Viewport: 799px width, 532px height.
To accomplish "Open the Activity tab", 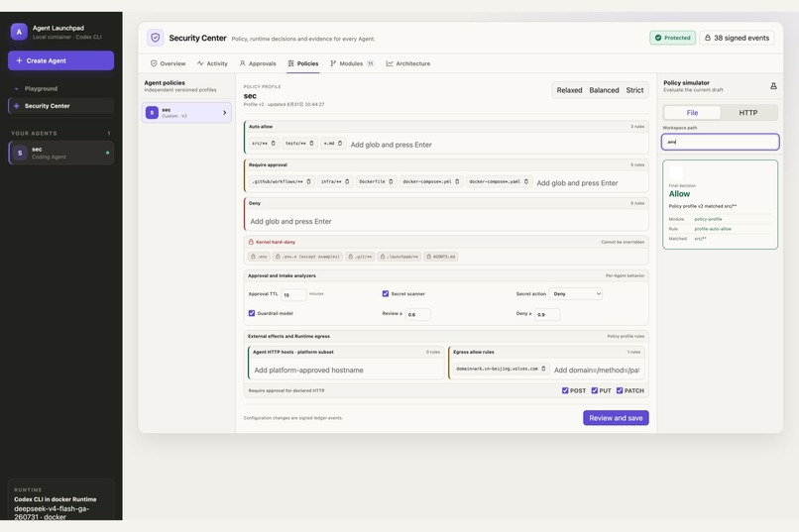I will coord(212,63).
